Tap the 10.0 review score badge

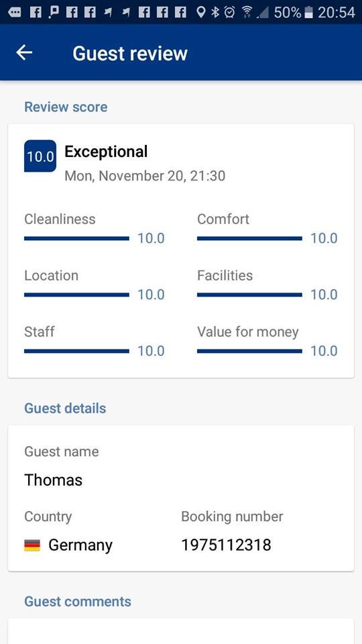pos(40,156)
